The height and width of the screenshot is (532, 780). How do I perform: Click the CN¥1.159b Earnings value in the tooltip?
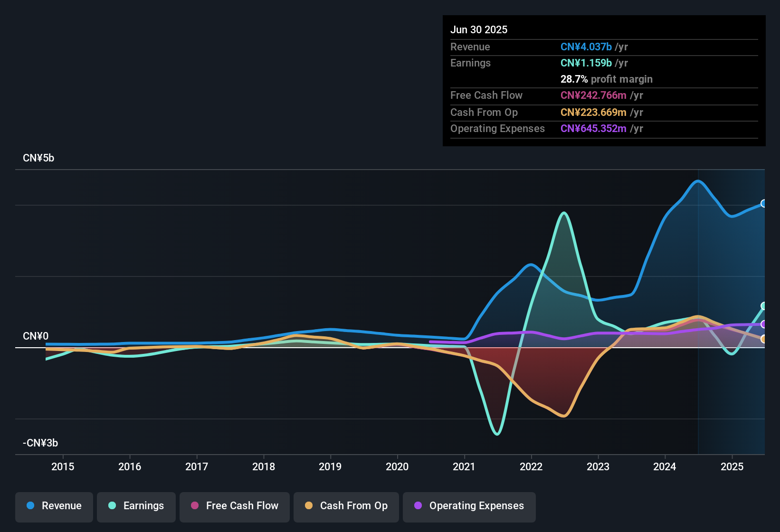coord(586,63)
